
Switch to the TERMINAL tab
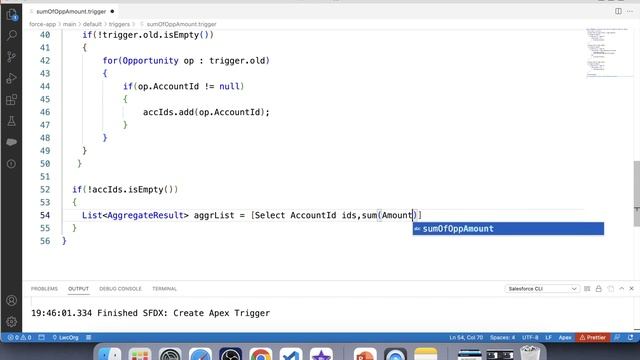pos(164,289)
